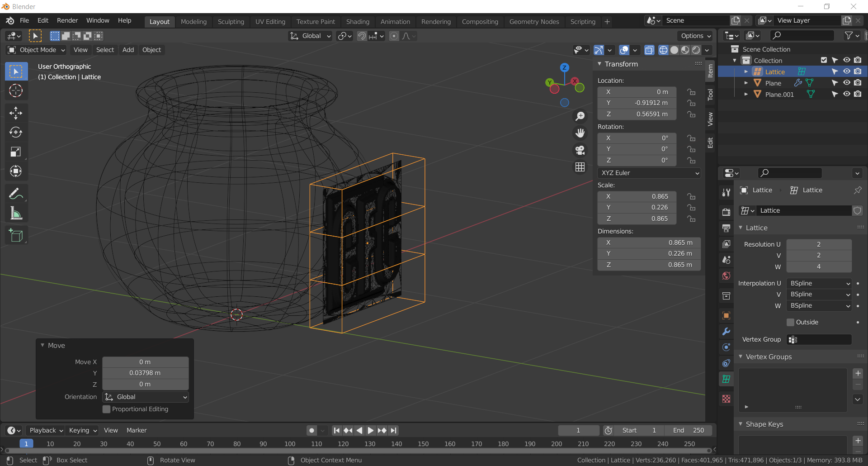The image size is (868, 466).
Task: Add a new vertex group
Action: coord(858,373)
